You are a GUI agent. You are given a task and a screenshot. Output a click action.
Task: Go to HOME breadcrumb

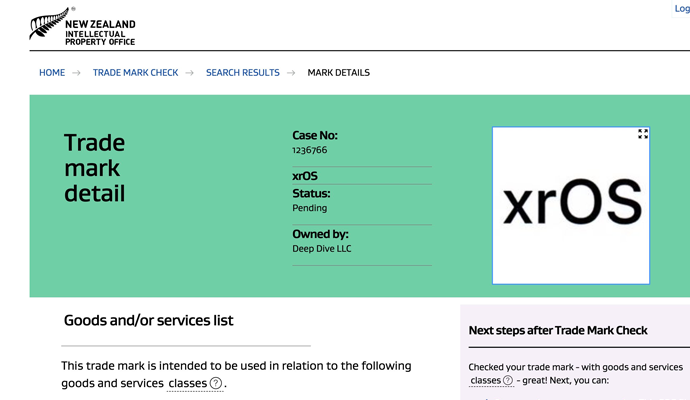coord(52,73)
